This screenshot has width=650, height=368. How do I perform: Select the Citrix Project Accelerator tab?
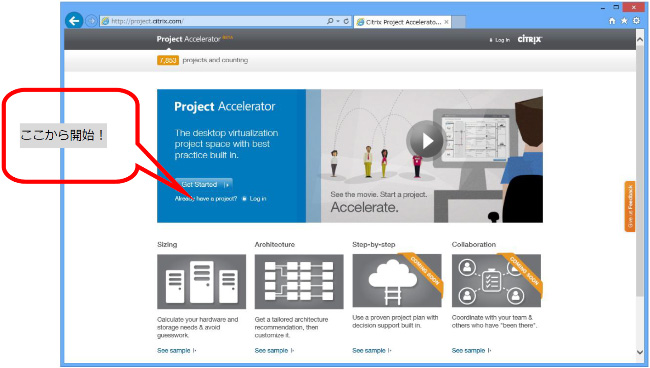[x=399, y=22]
